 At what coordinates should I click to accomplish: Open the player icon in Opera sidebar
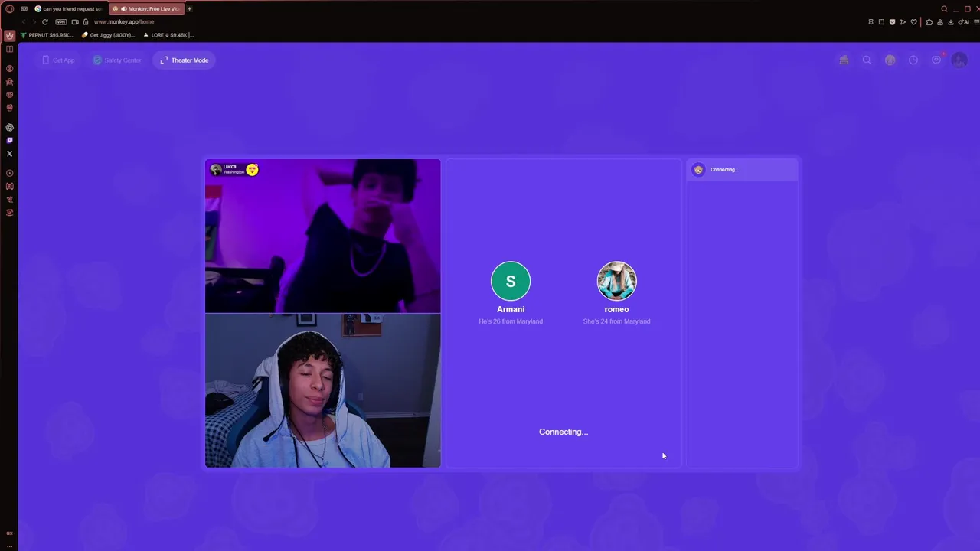(9, 173)
